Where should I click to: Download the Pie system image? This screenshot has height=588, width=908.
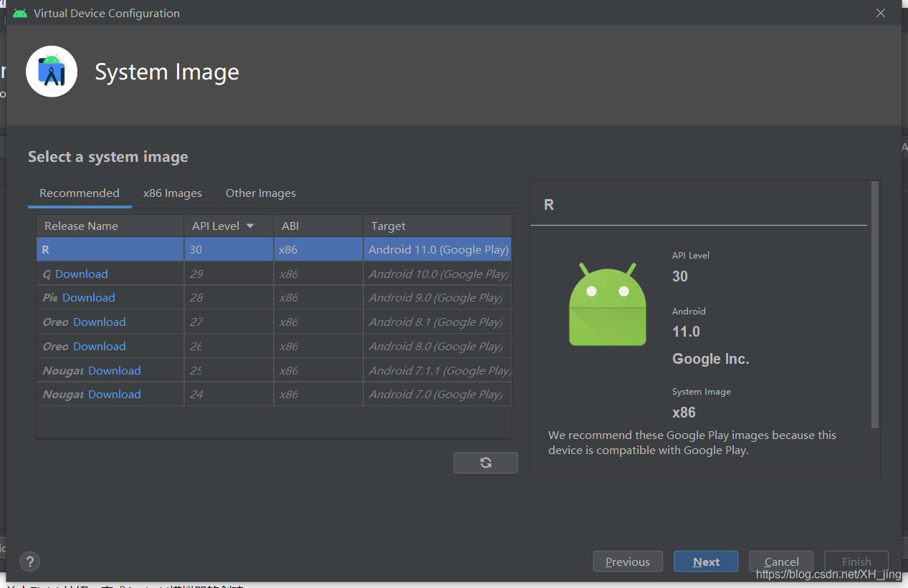tap(89, 297)
